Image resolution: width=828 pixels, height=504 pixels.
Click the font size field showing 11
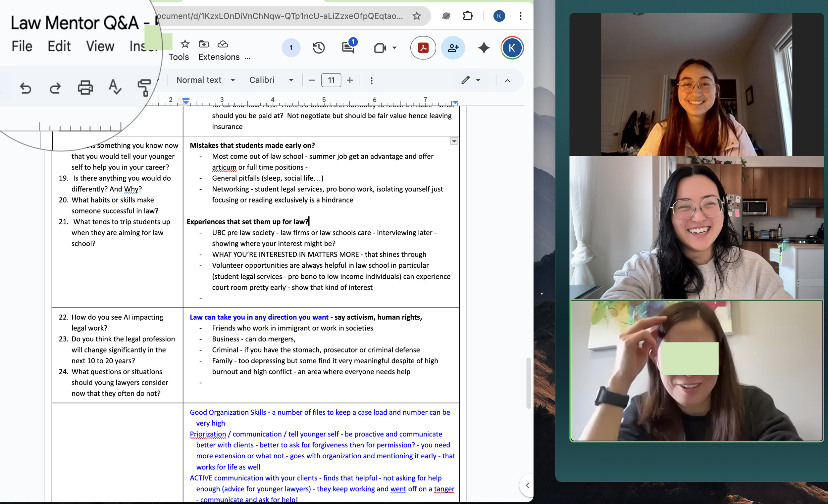(331, 80)
